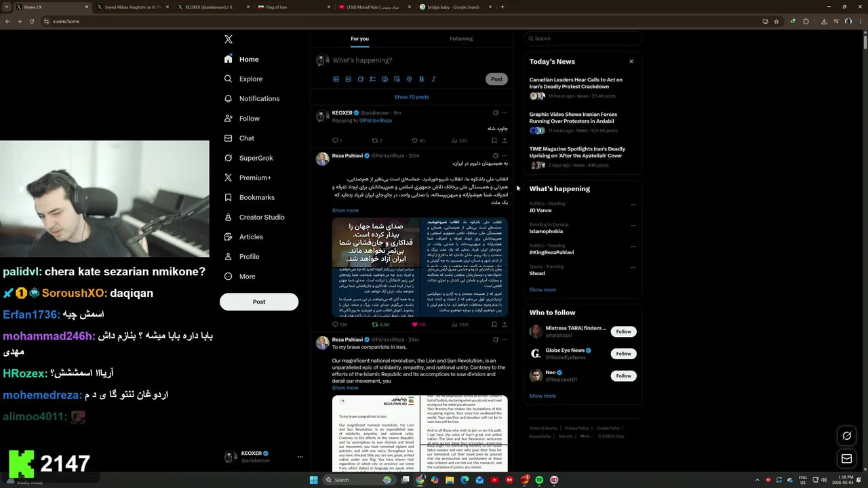Open more options for Islamophobia trend
The width and height of the screenshot is (868, 488).
[633, 225]
